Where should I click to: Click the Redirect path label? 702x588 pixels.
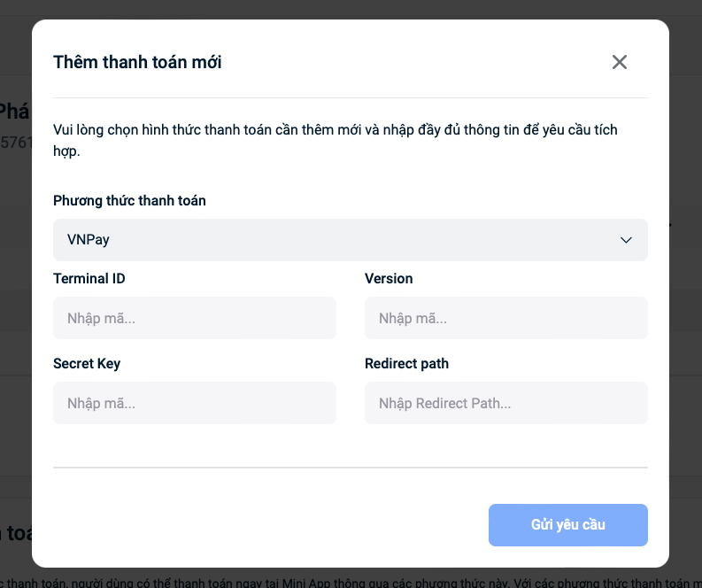click(x=406, y=364)
